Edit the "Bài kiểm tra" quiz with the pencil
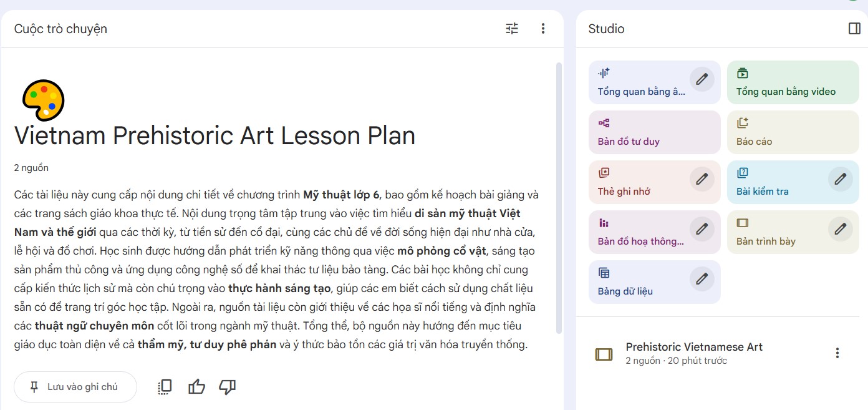This screenshot has height=410, width=868. coord(840,179)
